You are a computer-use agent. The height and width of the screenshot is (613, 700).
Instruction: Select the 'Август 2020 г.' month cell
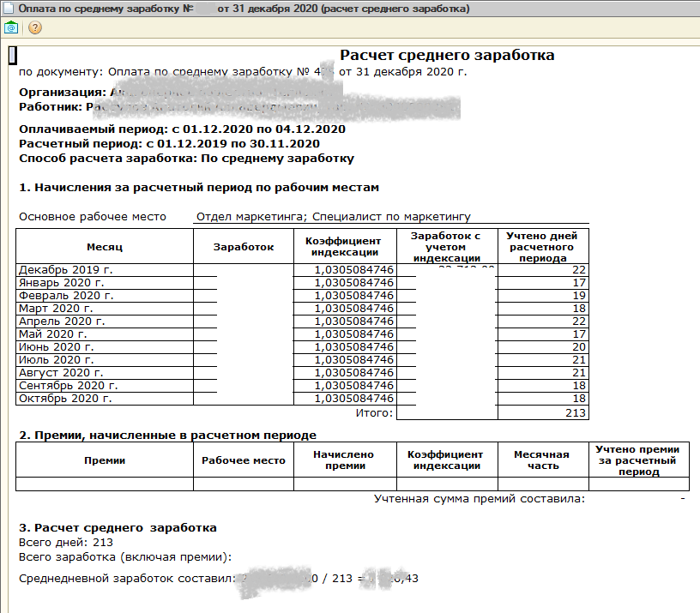105,373
